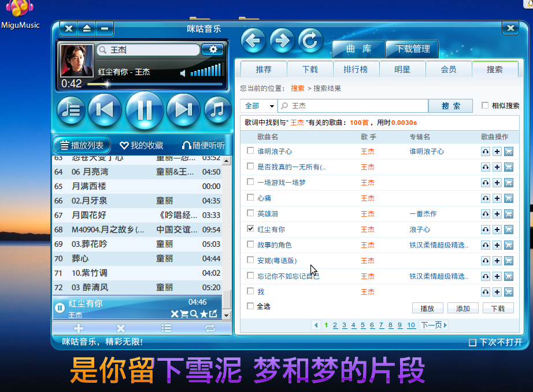533x392 pixels.
Task: Click the 搜索 breadcrumb link
Action: click(x=298, y=88)
